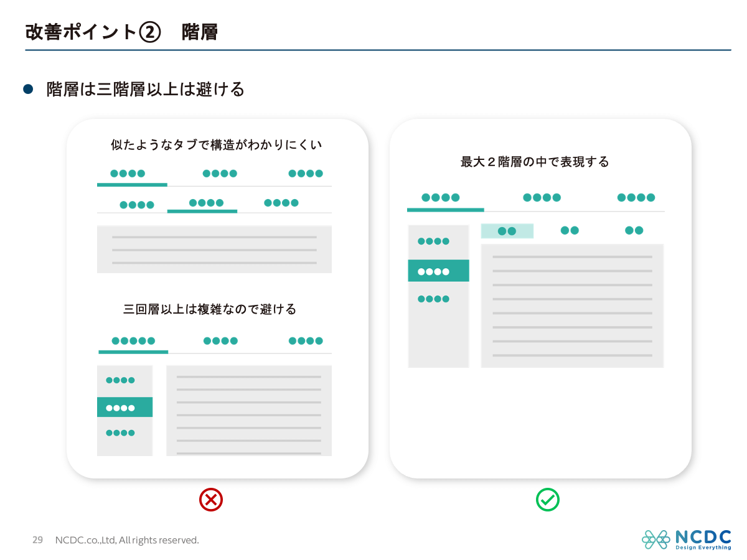747x560 pixels.
Task: Click the slide title 改善ポイント② 階層
Action: click(x=121, y=32)
